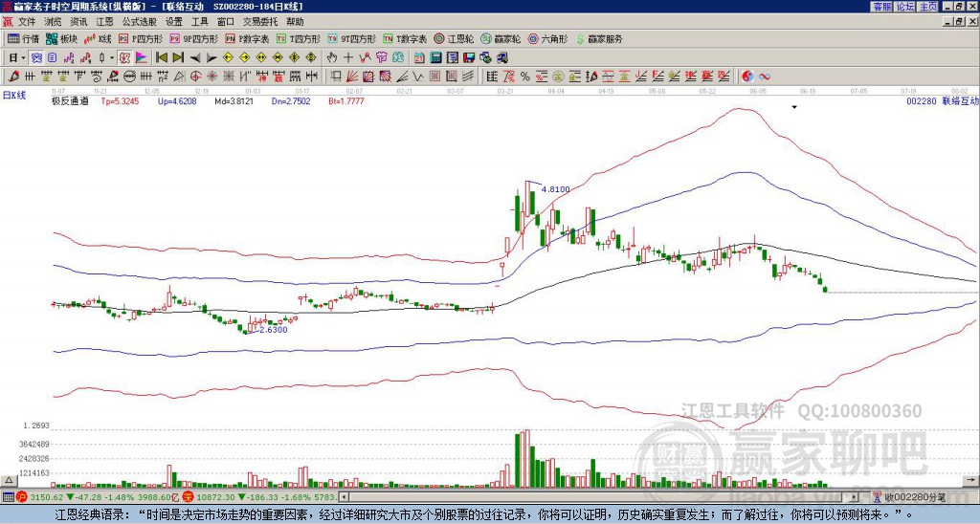This screenshot has width=980, height=524.
Task: Step chart left with black left arrow
Action: coord(195,58)
